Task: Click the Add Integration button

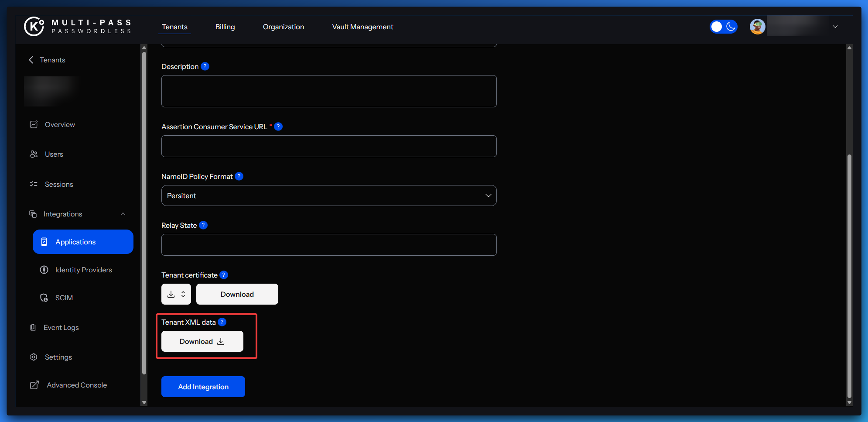Action: pos(203,387)
